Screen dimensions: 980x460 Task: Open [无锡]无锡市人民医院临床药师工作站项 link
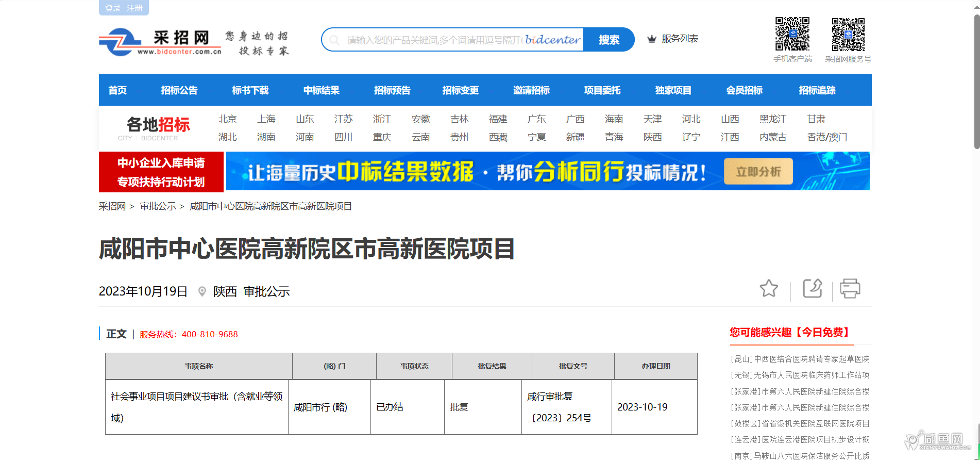pyautogui.click(x=800, y=375)
